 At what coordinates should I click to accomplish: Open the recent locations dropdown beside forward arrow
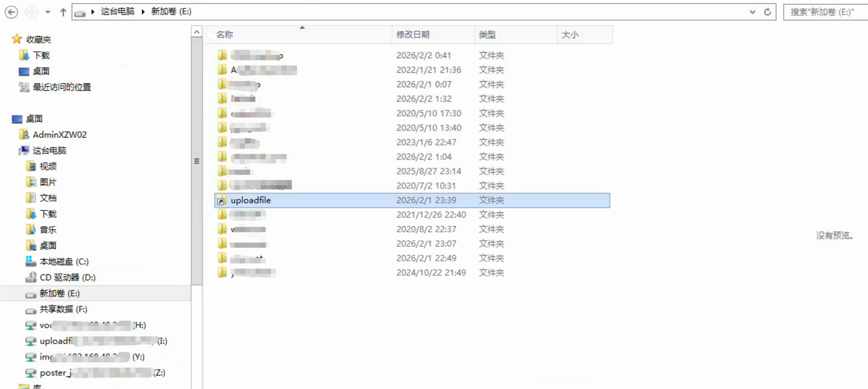47,12
